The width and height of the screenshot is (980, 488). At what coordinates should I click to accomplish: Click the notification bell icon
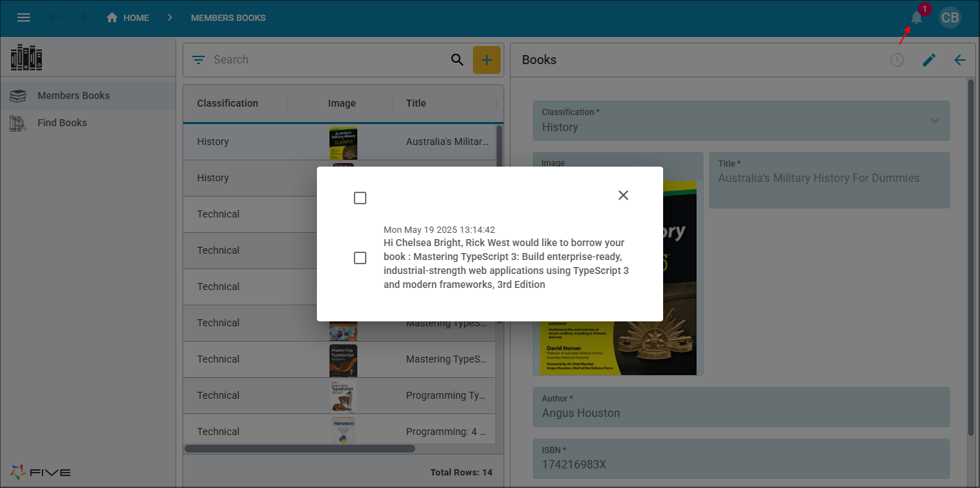coord(917,17)
